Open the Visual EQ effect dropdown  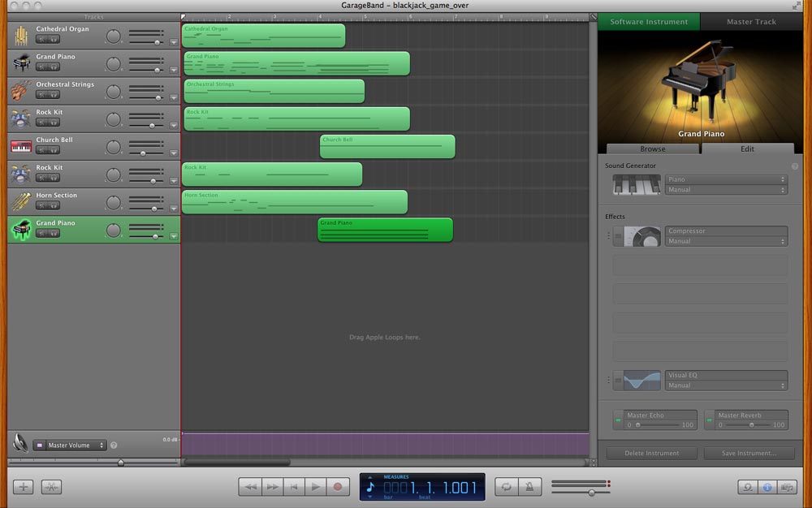pyautogui.click(x=726, y=375)
